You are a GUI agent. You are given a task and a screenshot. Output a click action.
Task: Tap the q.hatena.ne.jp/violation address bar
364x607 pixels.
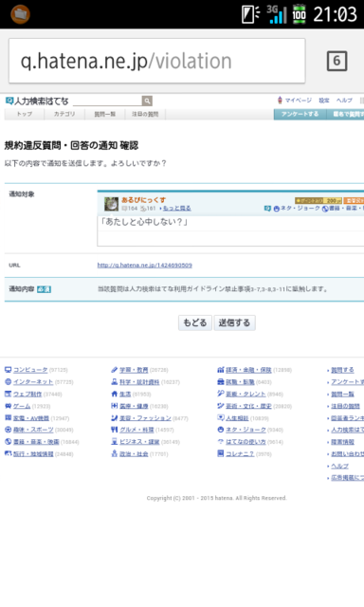point(156,61)
